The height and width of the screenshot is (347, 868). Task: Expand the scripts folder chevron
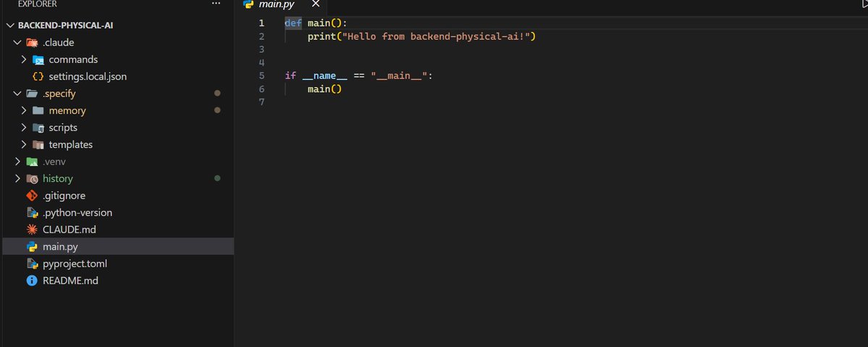click(24, 127)
